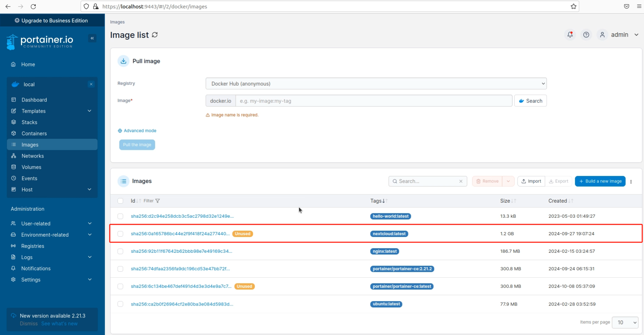Close the local environment with the X icon
644x335 pixels.
[91, 84]
